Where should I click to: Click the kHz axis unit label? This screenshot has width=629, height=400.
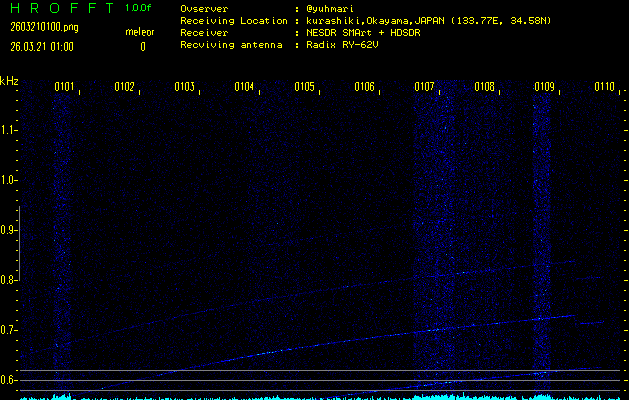9,81
